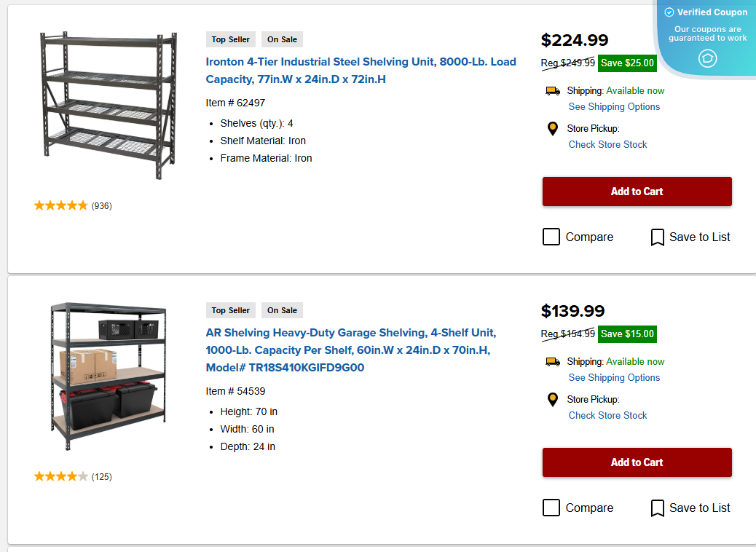Viewport: 756px width, 552px height.
Task: Click the Verified Coupon checkmark badge icon
Action: click(669, 12)
